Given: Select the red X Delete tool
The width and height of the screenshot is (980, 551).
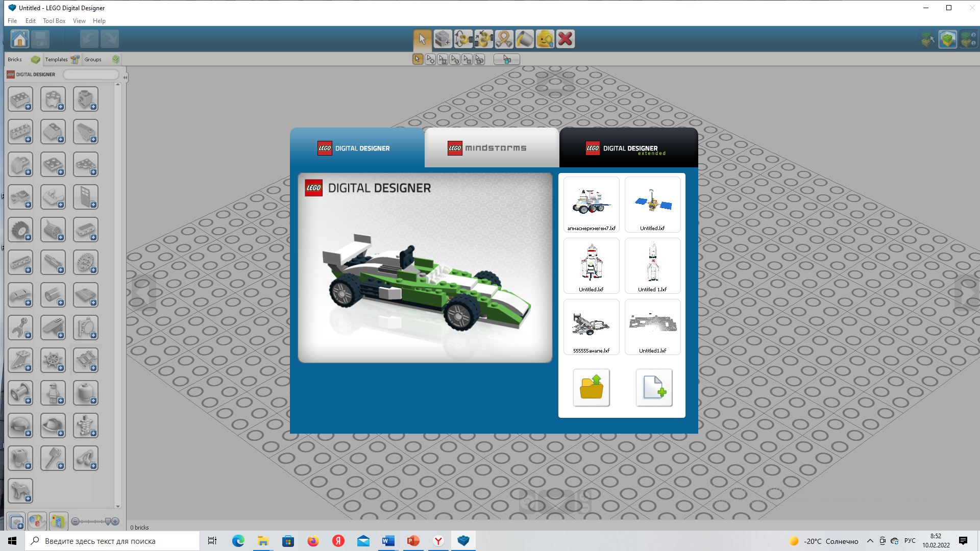Looking at the screenshot, I should pos(565,39).
